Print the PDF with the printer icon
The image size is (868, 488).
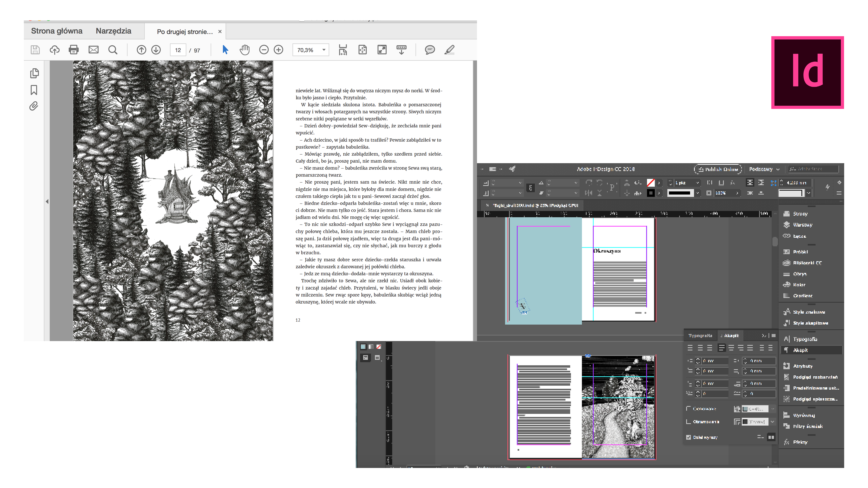coord(73,50)
